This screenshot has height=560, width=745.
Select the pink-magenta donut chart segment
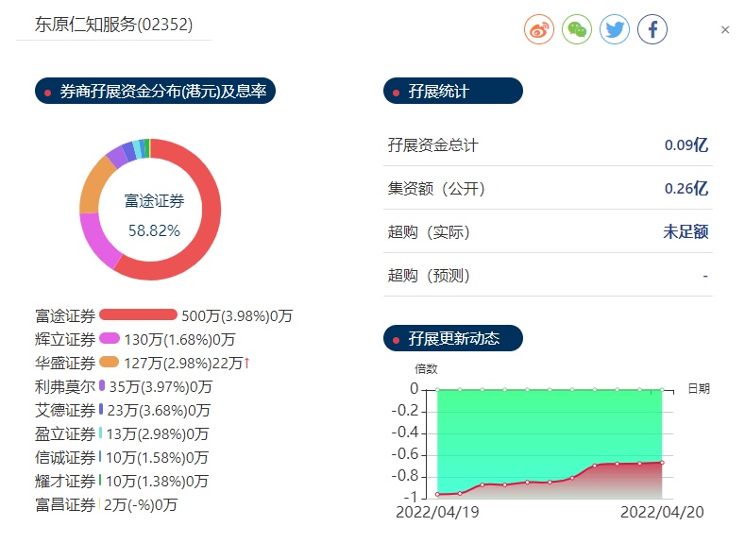click(x=97, y=242)
